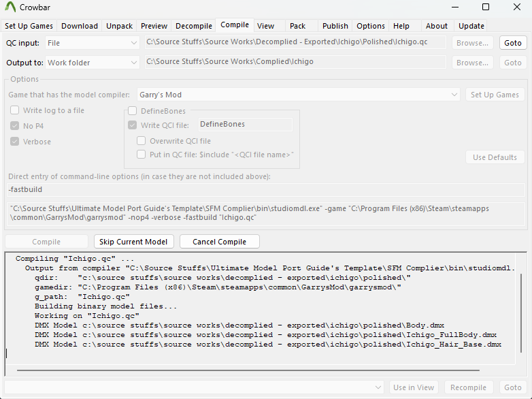Select the Compile tab
Screen dimensions: 532x399
click(235, 25)
